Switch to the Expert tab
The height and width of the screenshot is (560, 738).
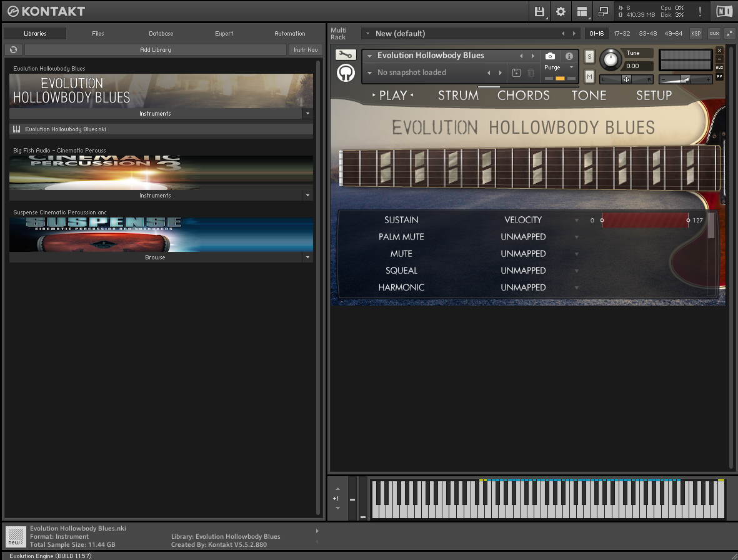pyautogui.click(x=224, y=33)
